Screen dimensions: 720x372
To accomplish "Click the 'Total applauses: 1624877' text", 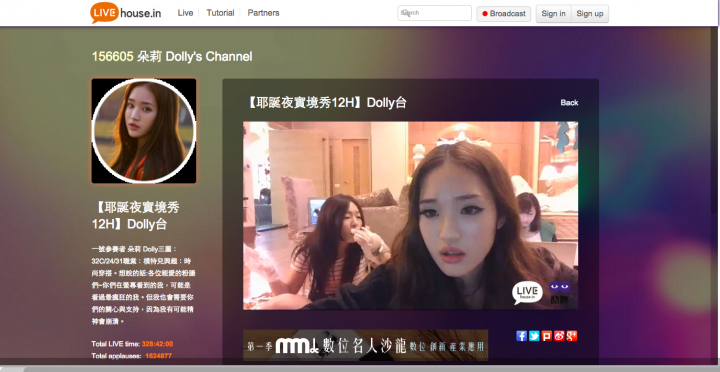I will pyautogui.click(x=132, y=356).
